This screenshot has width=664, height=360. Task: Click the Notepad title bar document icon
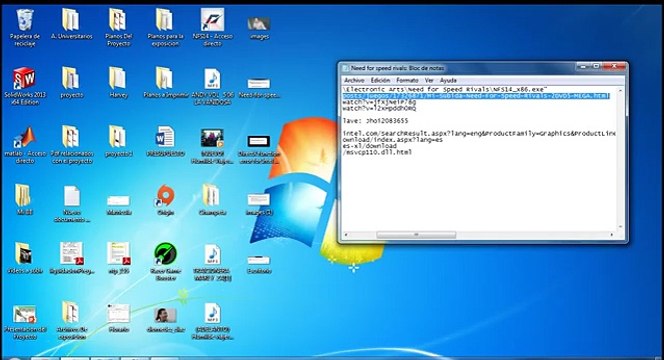point(346,68)
